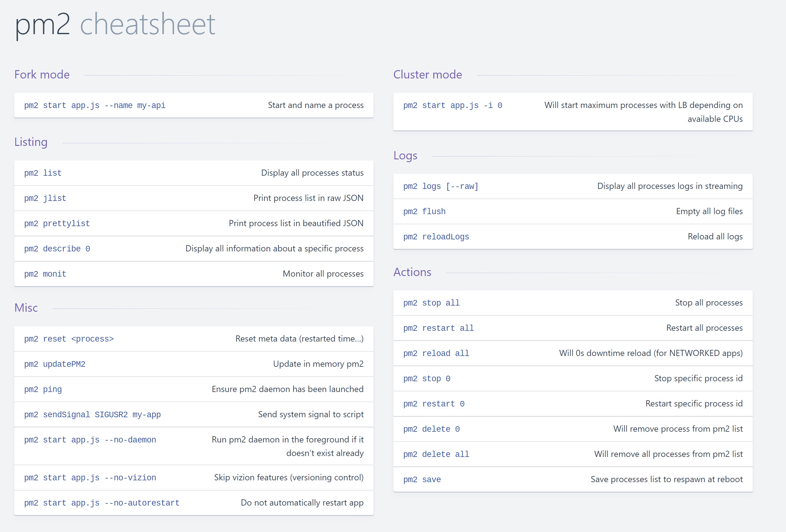Select the 'pm2 logs [--raw]' command

click(441, 186)
